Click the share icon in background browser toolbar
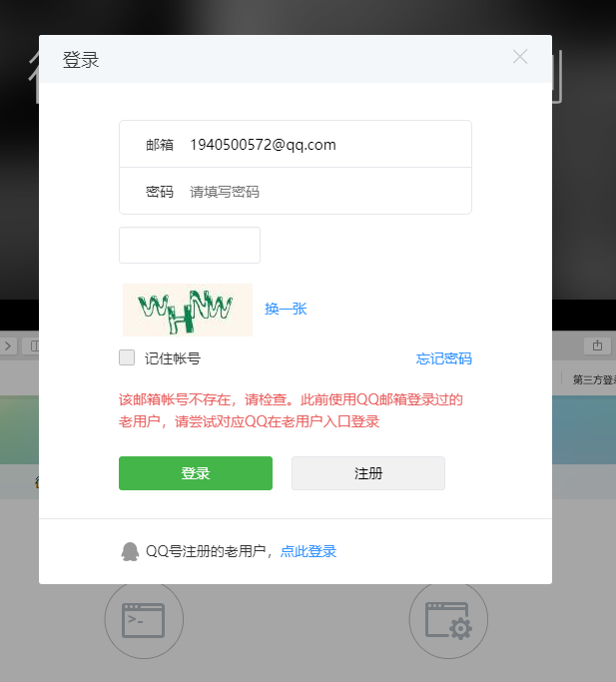Screen dimensions: 616x682 597,345
